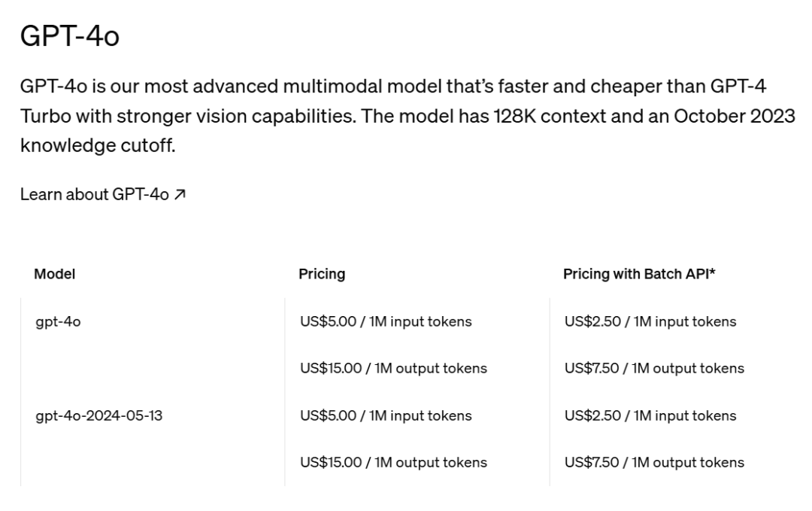Select gpt-4o-2024-05-13's US$2.50 Batch input price
Viewport: 812px width, 511px height.
point(650,415)
